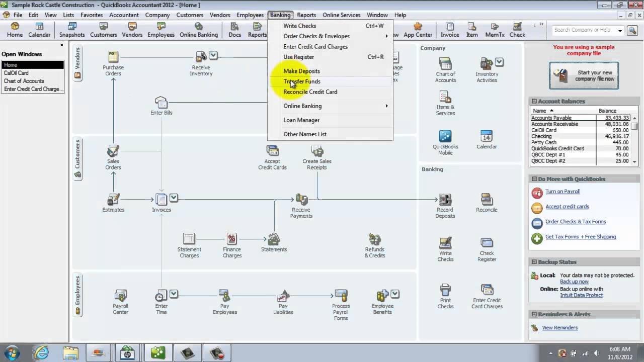644x362 pixels.
Task: Select Make Deposits menu item
Action: 330,71
